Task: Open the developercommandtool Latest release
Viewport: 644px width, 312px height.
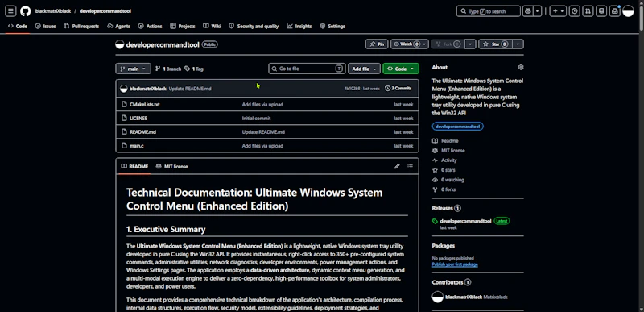Action: (471, 221)
